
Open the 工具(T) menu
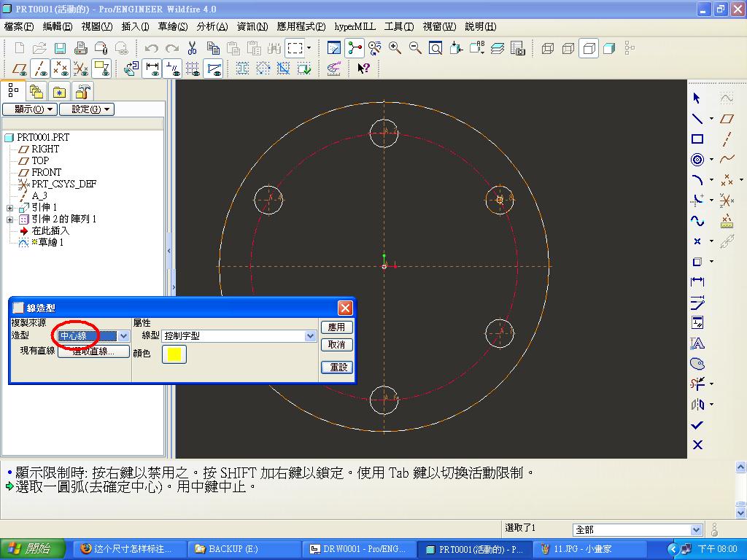[x=399, y=27]
